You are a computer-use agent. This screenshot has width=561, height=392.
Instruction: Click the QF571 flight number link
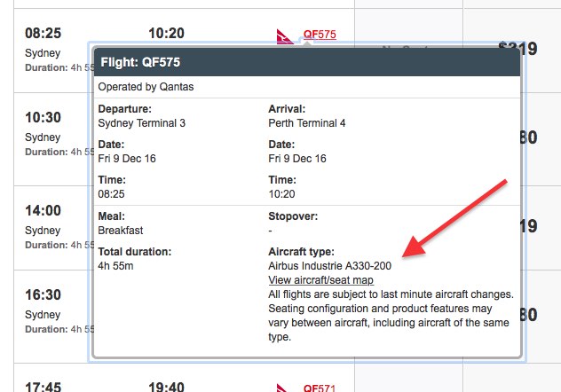(x=320, y=388)
